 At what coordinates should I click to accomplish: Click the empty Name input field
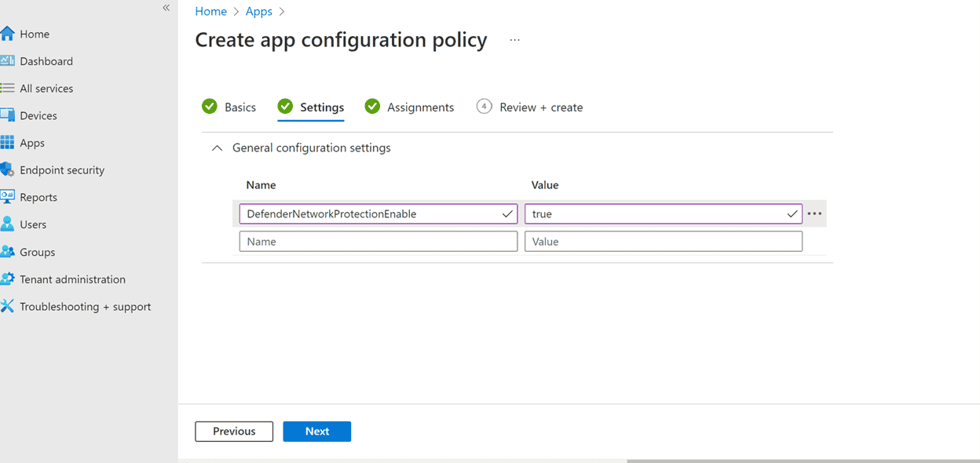378,241
